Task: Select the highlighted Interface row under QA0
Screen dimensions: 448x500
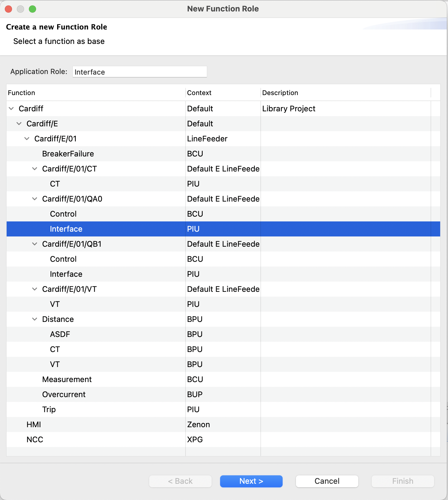Action: click(x=223, y=229)
